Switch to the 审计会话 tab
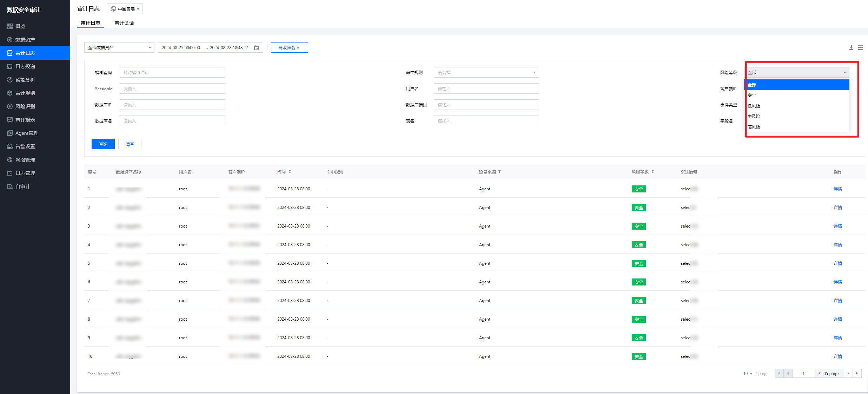 (124, 23)
